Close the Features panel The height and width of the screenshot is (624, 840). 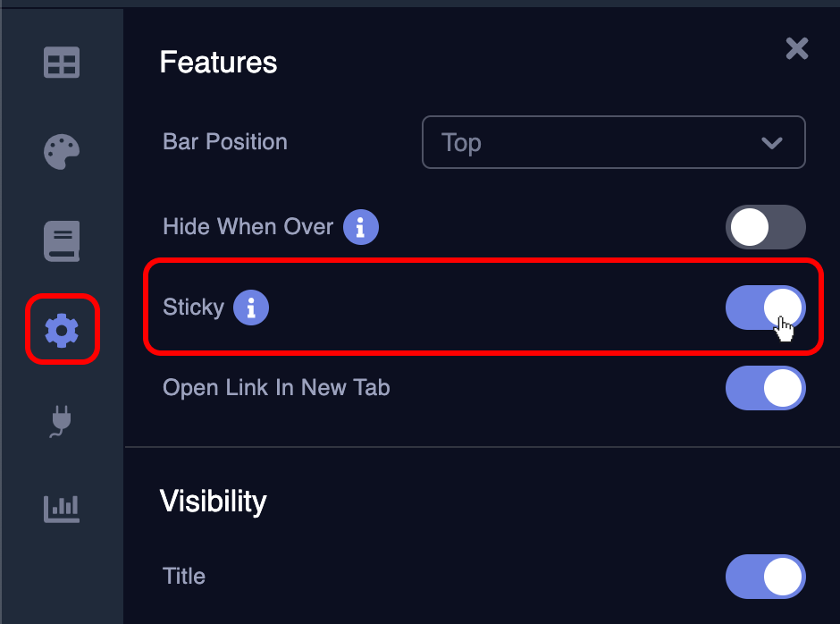tap(796, 49)
